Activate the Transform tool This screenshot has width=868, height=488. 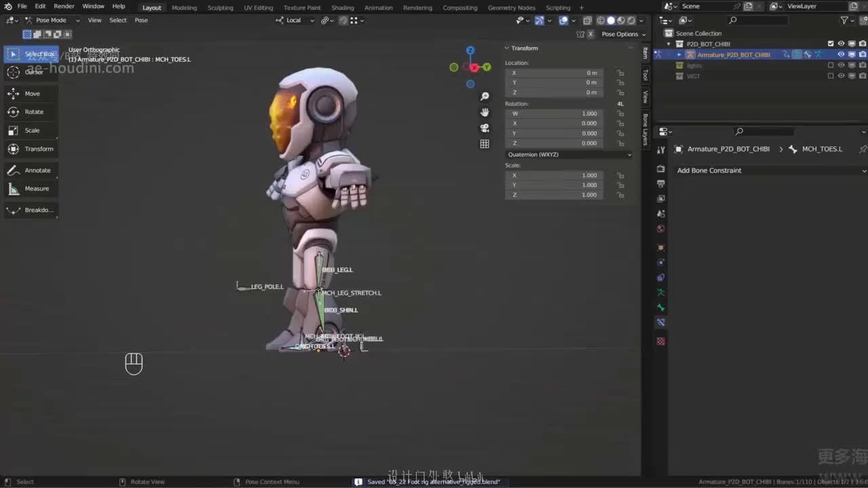(31, 148)
